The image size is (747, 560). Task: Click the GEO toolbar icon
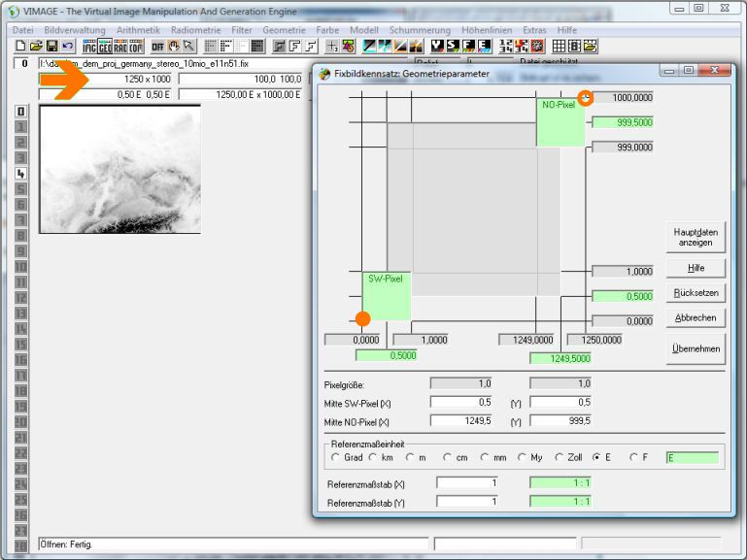105,46
